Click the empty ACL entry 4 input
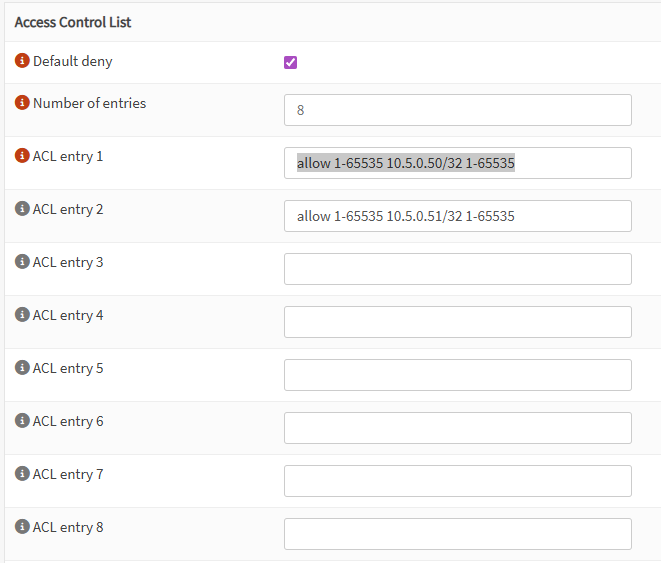 click(x=457, y=322)
